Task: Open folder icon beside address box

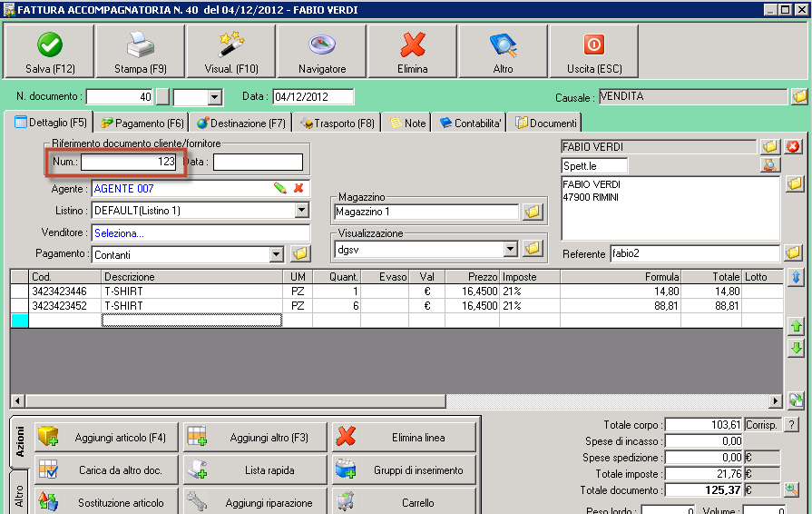Action: pyautogui.click(x=795, y=183)
